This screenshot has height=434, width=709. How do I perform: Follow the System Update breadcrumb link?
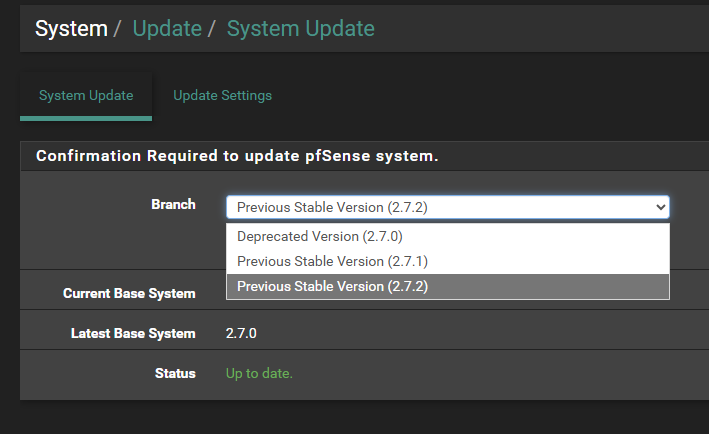click(x=300, y=28)
